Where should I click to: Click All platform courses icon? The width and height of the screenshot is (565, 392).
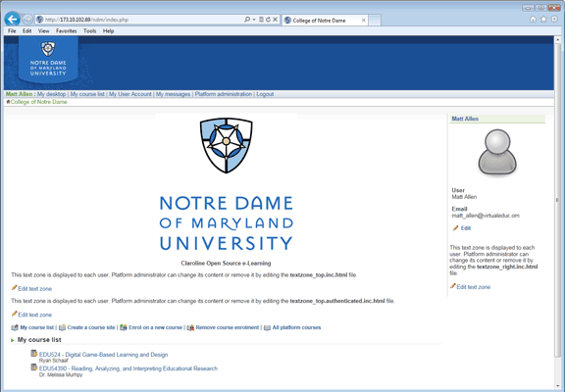point(268,327)
